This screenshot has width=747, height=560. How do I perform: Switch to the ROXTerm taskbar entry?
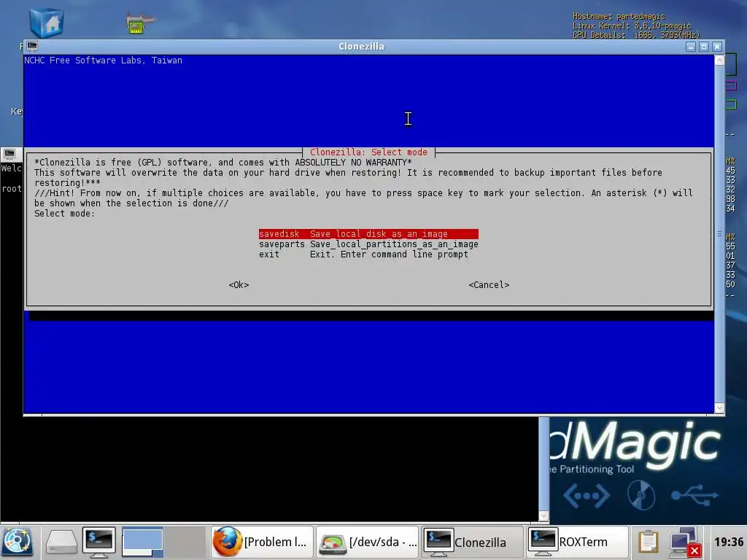[577, 542]
